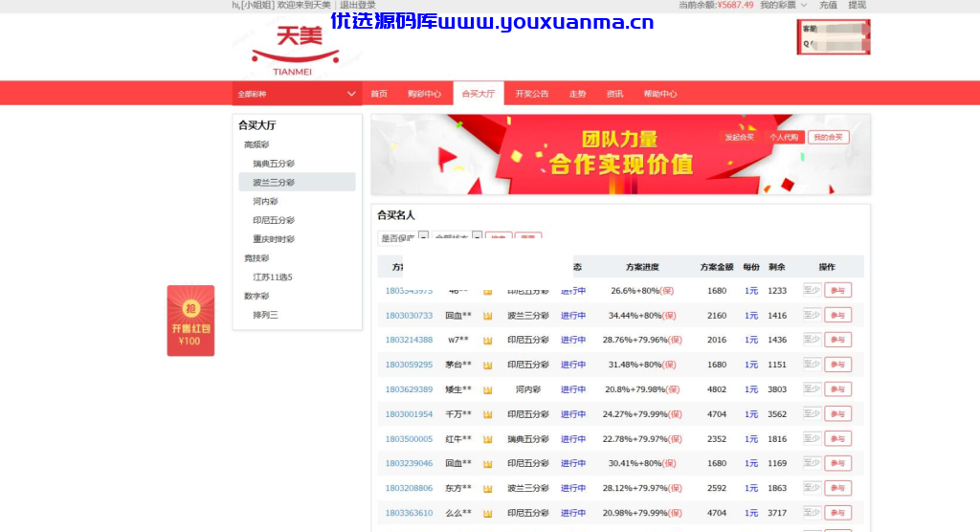Open plan number 1803001954

[409, 414]
